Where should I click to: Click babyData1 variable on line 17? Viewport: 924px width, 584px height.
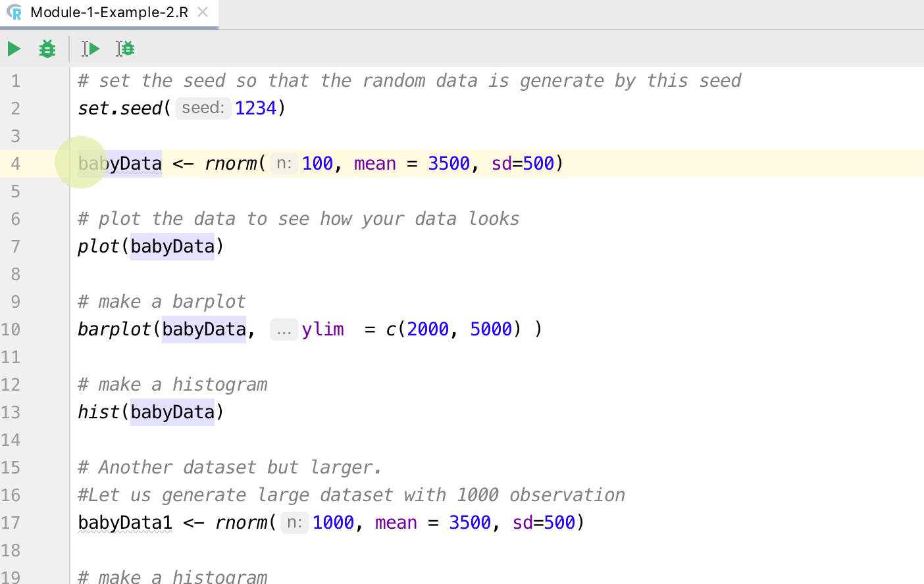point(125,523)
